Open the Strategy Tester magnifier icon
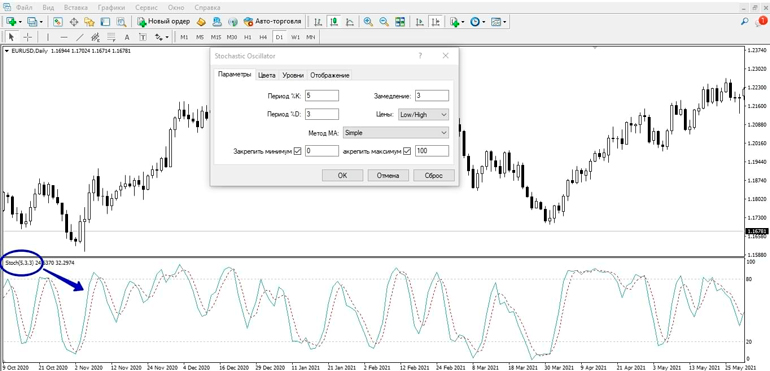 tap(121, 22)
